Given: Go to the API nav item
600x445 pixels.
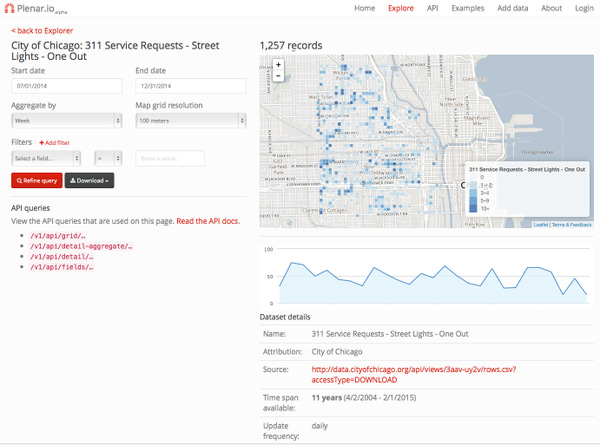Looking at the screenshot, I should 432,8.
